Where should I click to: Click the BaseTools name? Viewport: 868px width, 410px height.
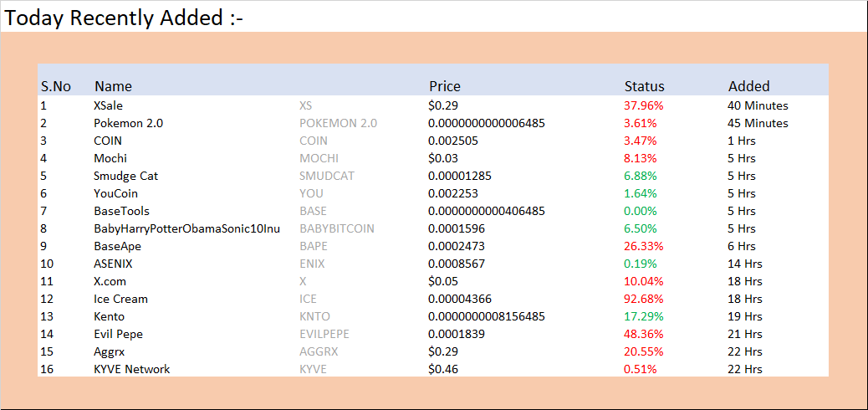click(122, 211)
